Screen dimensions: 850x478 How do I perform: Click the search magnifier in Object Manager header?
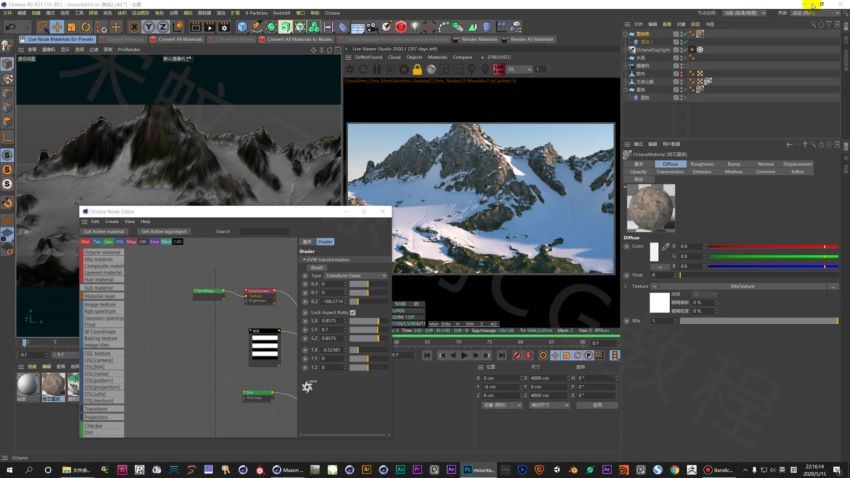click(x=813, y=24)
